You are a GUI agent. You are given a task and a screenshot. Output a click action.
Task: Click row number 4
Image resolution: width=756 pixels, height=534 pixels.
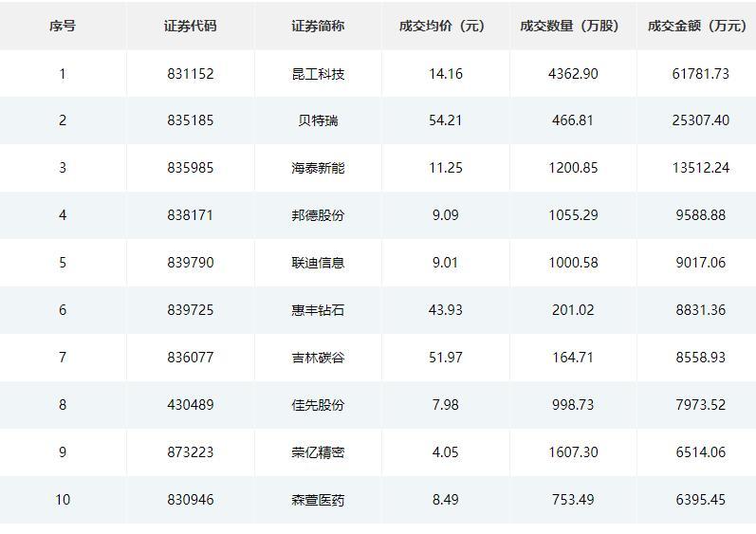coord(63,215)
